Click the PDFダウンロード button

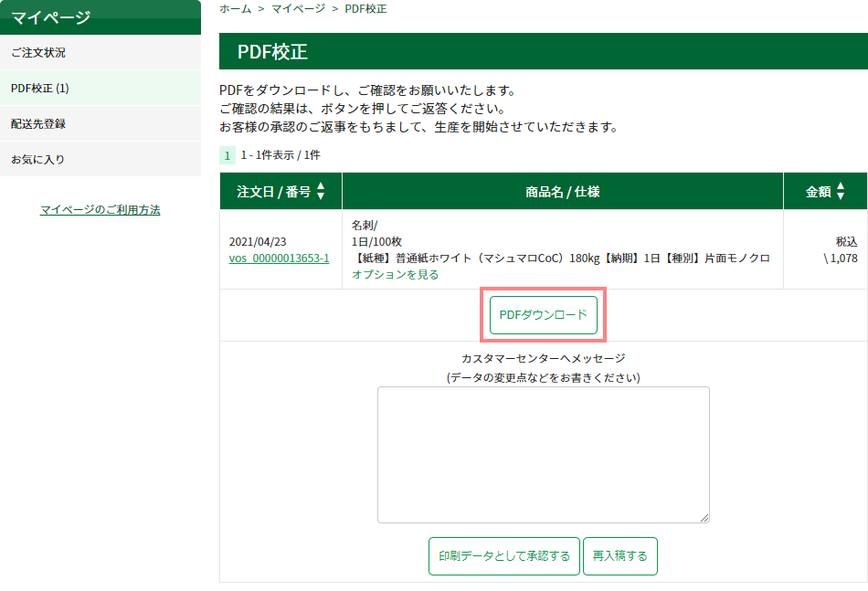(544, 314)
